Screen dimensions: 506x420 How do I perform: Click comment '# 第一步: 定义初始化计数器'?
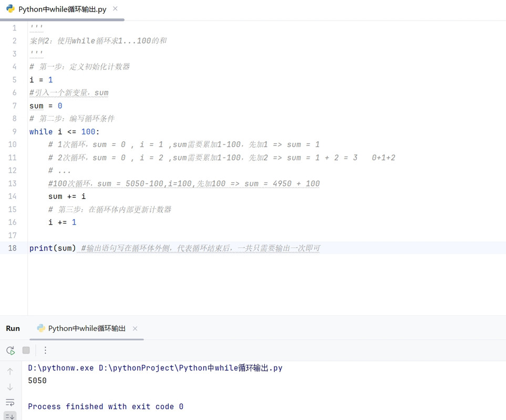79,67
